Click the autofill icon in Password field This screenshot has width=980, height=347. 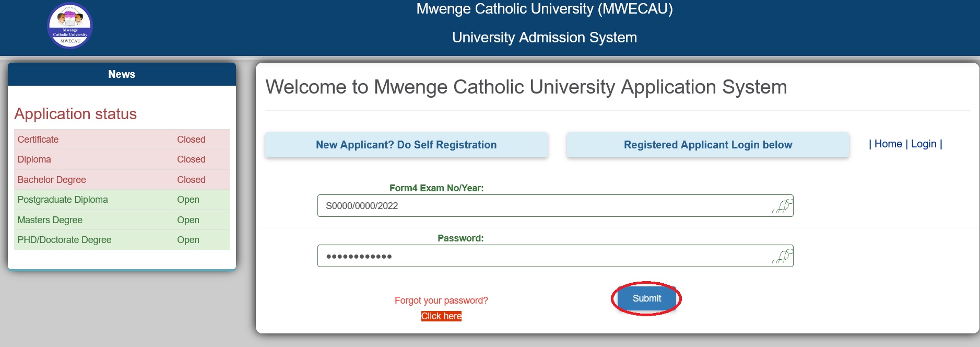pyautogui.click(x=782, y=256)
